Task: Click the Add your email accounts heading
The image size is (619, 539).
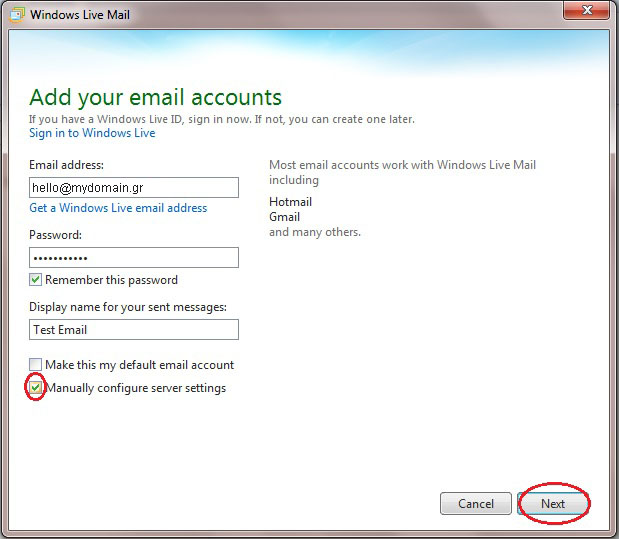Action: [156, 97]
